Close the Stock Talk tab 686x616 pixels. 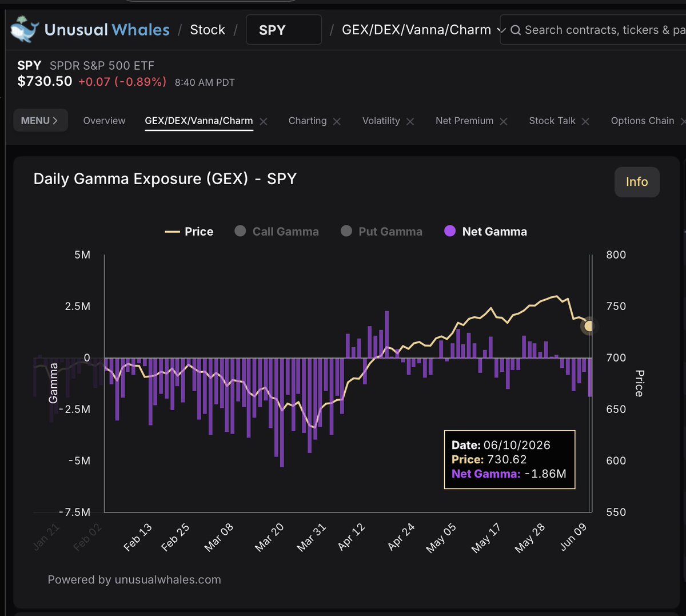pos(585,121)
